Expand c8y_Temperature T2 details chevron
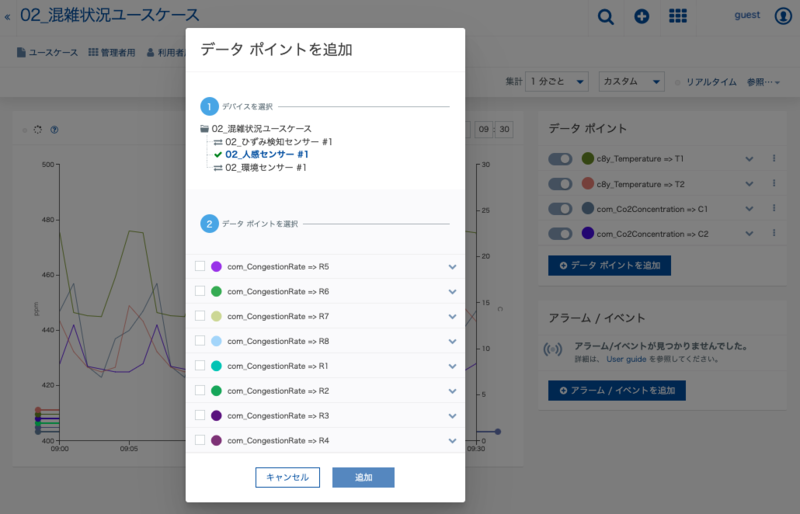 [749, 184]
